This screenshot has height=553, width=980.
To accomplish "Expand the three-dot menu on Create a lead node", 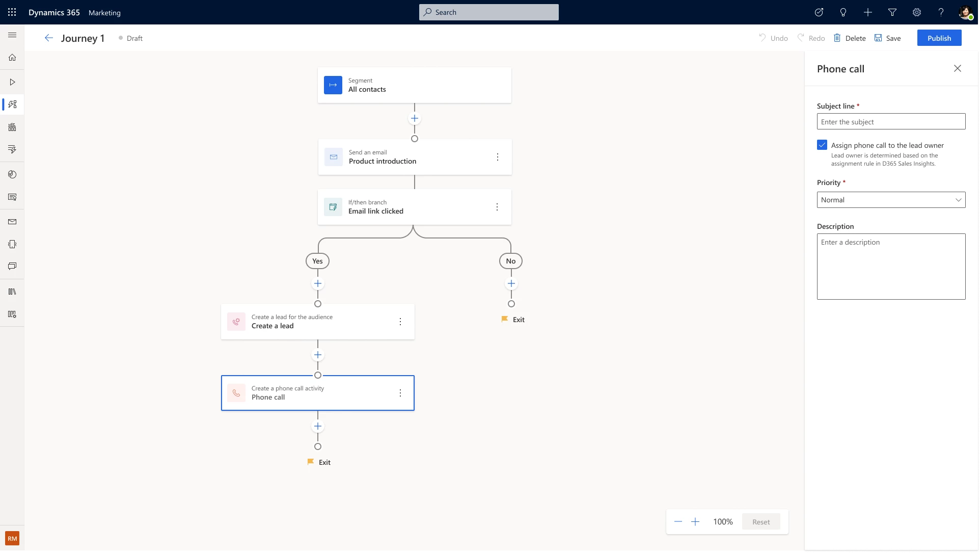I will tap(400, 321).
